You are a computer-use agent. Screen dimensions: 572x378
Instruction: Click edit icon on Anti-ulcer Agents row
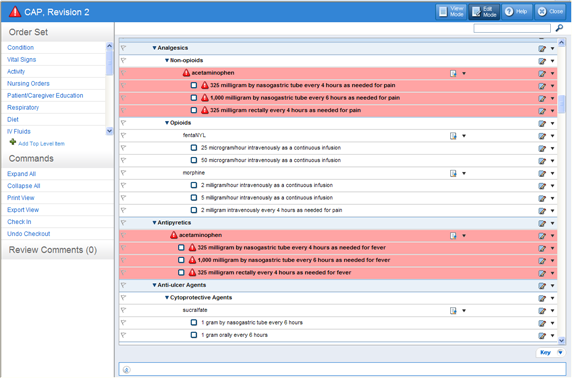542,286
